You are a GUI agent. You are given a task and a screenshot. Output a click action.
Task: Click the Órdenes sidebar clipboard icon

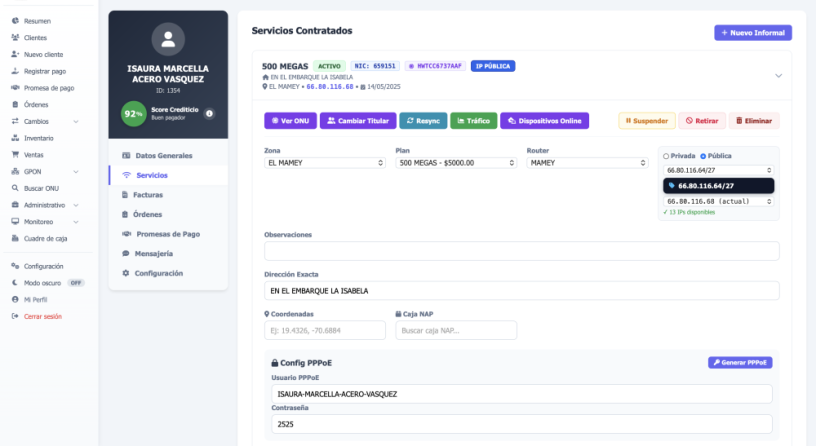(15, 104)
